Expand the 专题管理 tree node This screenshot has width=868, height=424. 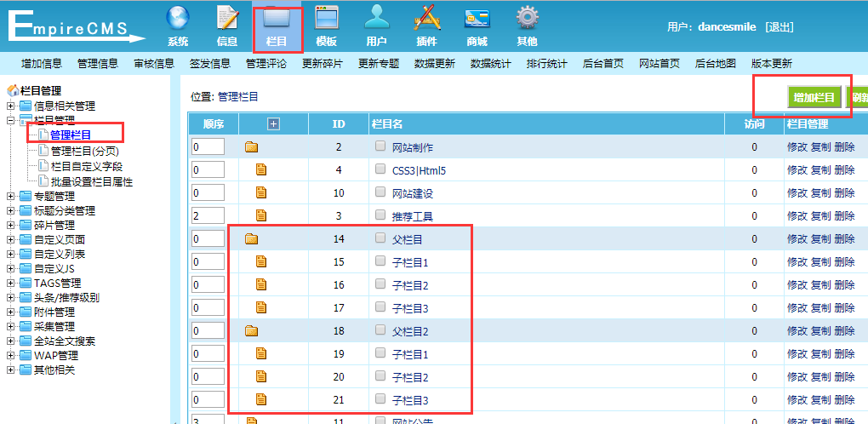click(x=11, y=197)
